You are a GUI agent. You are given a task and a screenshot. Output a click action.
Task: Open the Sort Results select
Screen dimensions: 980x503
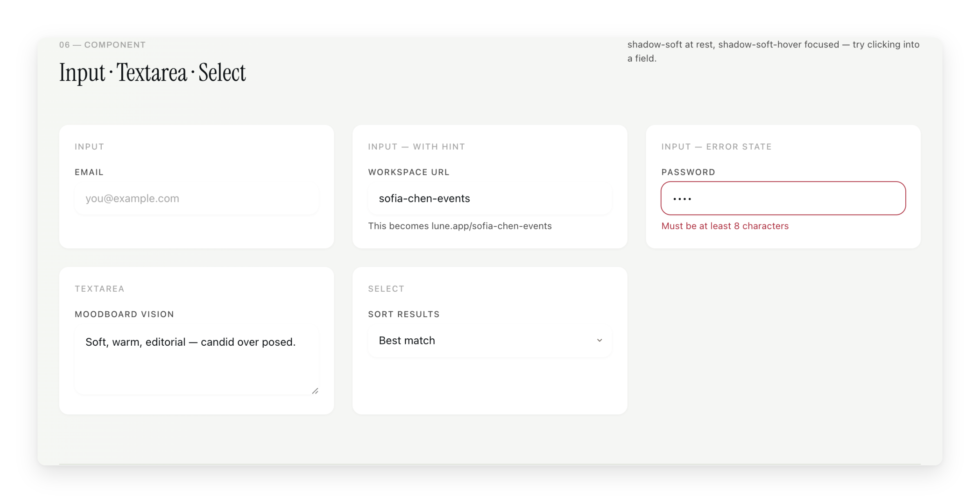pyautogui.click(x=490, y=340)
